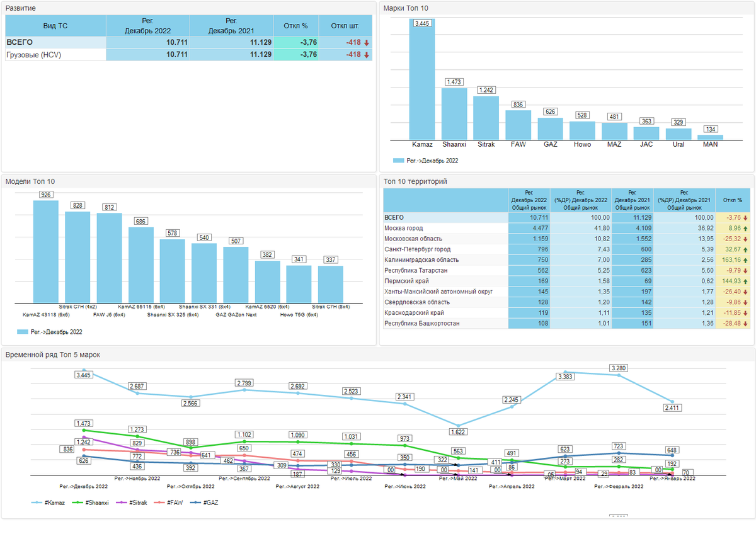Click the Топ 10 территорий panel title
Viewport: 756px width, 534px height.
(415, 181)
